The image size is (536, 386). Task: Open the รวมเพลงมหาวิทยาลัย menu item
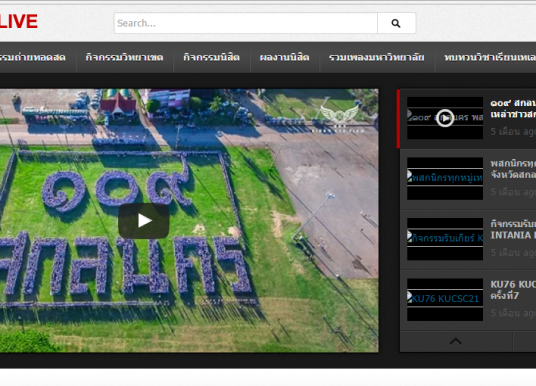click(x=377, y=57)
